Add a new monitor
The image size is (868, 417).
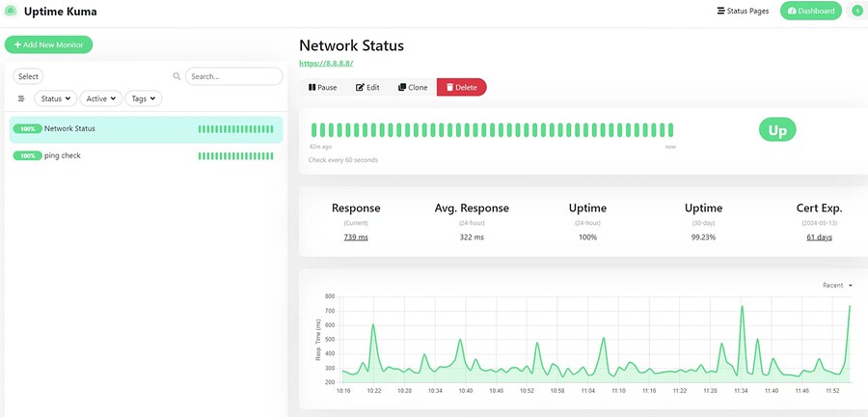[x=48, y=44]
